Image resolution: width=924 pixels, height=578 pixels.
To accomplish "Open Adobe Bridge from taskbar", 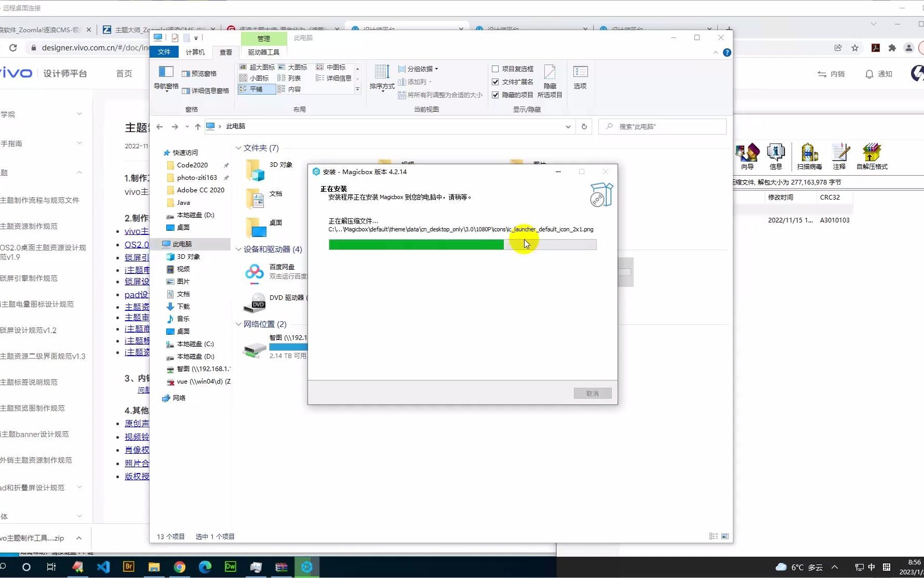I will pyautogui.click(x=128, y=567).
